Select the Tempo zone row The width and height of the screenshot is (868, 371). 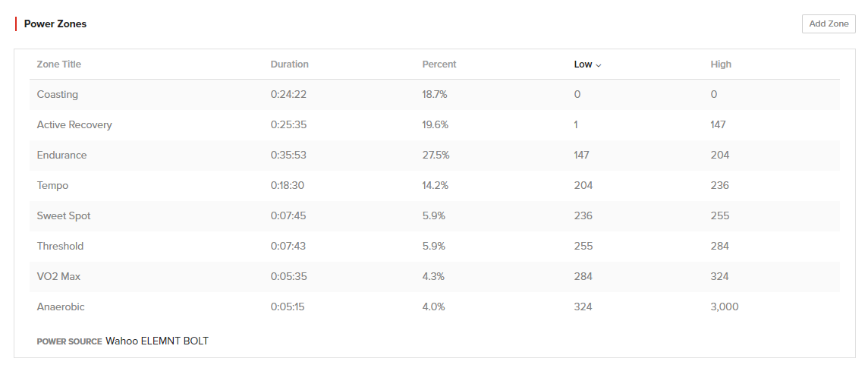click(435, 185)
